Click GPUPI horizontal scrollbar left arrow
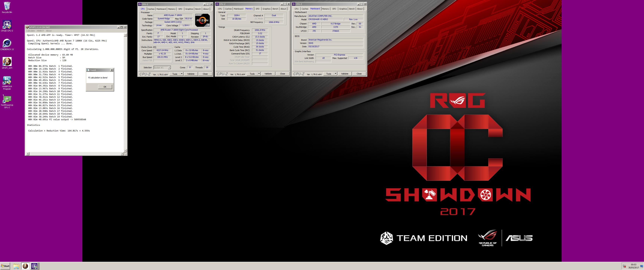This screenshot has width=644, height=270. [28, 154]
